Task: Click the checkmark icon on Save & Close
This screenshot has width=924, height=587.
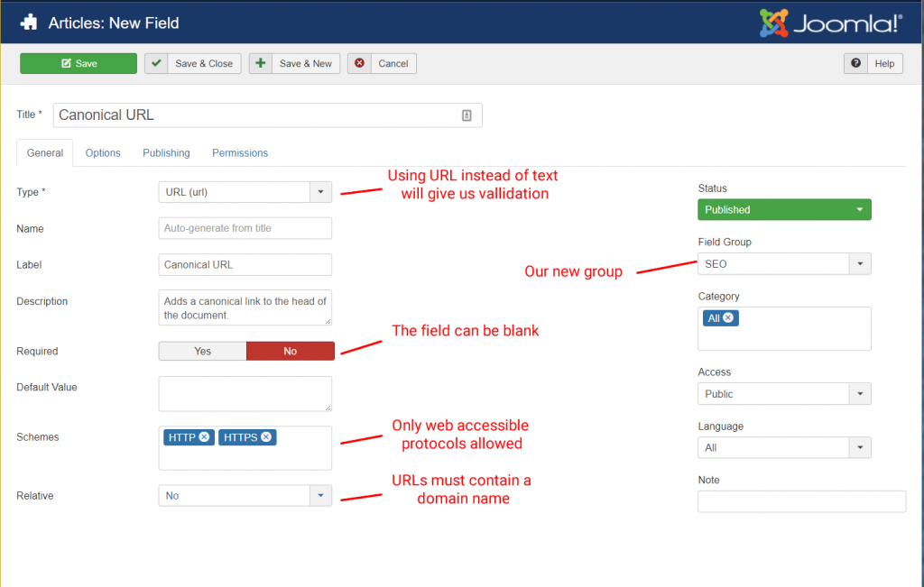Action: (x=157, y=63)
